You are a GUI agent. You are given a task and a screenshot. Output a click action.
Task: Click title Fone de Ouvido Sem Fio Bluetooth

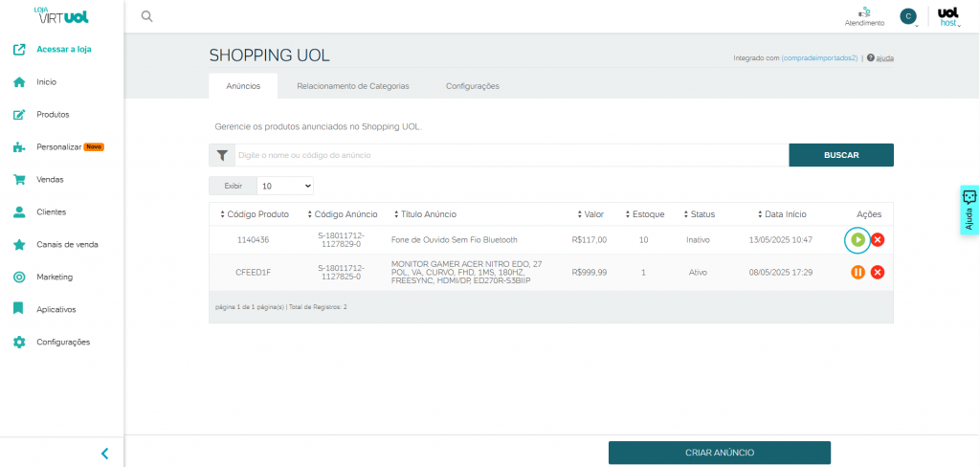(x=455, y=239)
